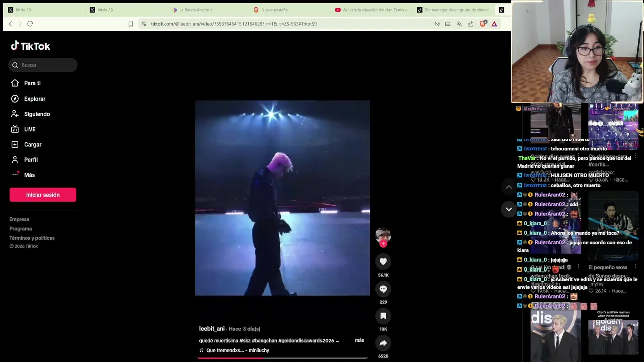Image resolution: width=644 pixels, height=362 pixels.
Task: Open the Empresa footer link
Action: coord(19,219)
